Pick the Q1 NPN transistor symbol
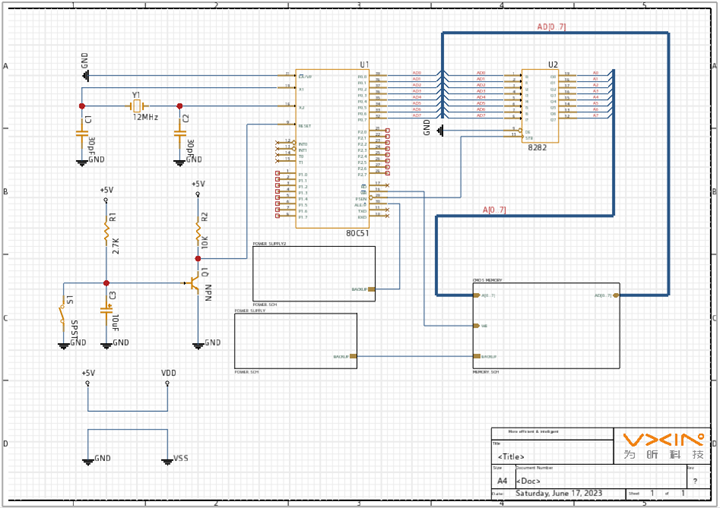The width and height of the screenshot is (720, 508). coord(195,283)
